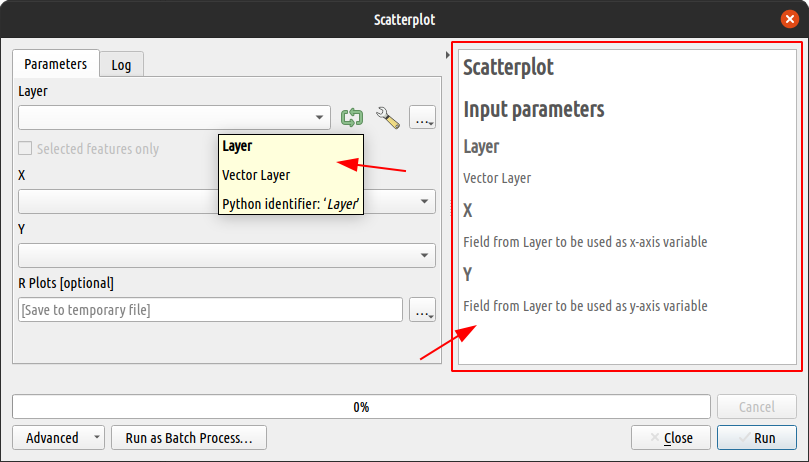Open the Advanced dropdown menu
809x462 pixels.
(x=58, y=438)
